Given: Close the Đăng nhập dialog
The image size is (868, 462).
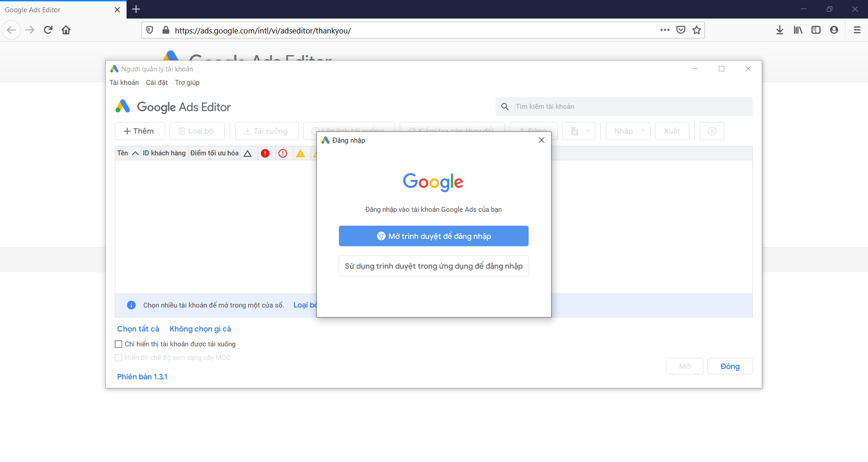Looking at the screenshot, I should tap(542, 140).
